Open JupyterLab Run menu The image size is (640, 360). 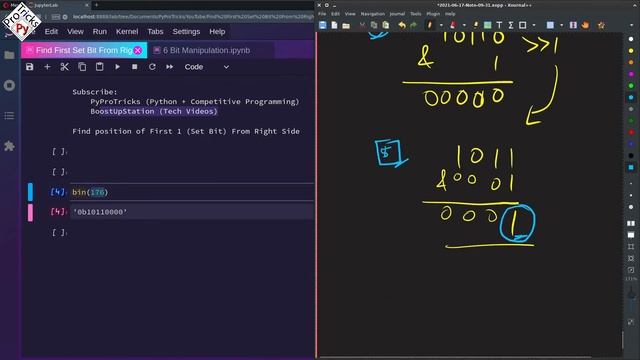100,31
